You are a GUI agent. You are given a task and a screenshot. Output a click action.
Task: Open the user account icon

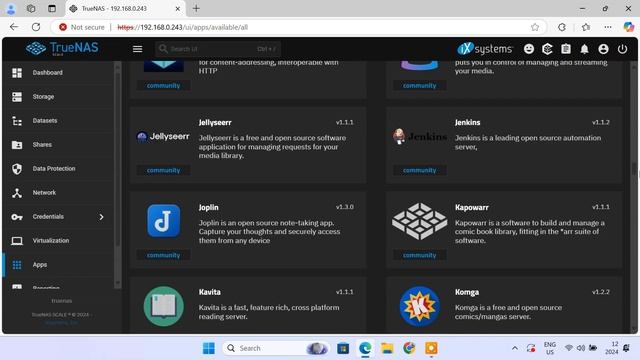603,49
